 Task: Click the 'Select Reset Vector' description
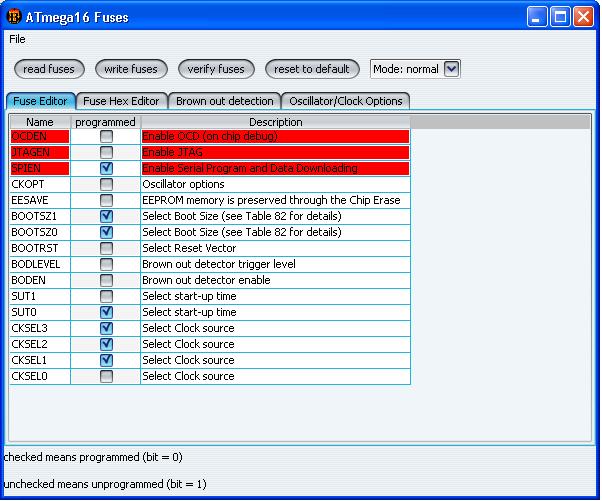[x=276, y=248]
